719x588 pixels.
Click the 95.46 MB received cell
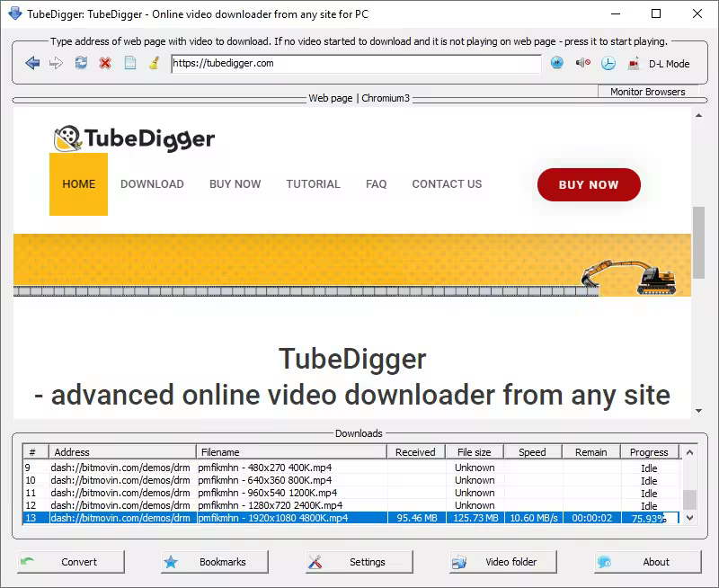417,518
